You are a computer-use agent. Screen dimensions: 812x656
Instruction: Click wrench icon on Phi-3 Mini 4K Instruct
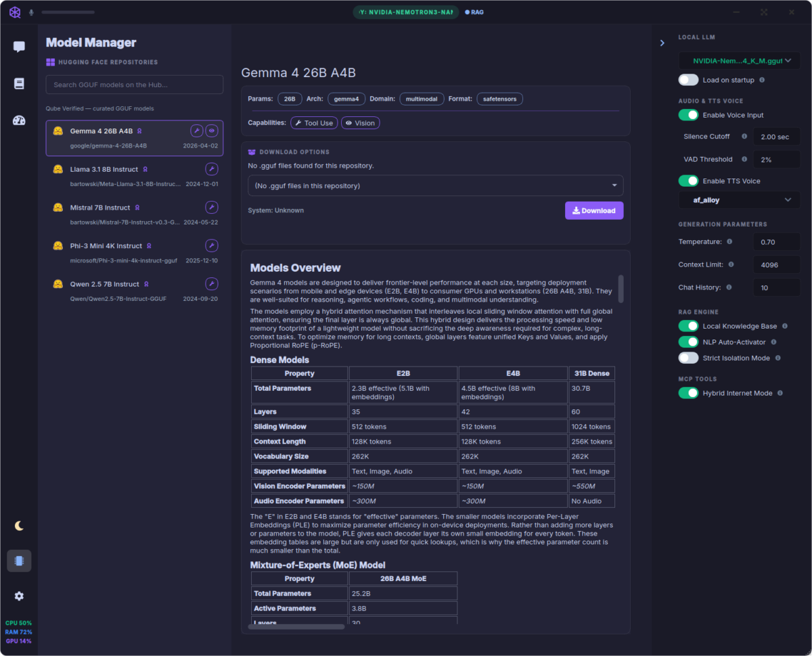pyautogui.click(x=212, y=245)
